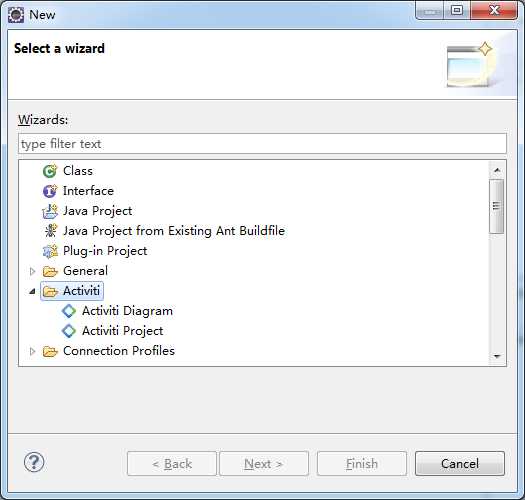Focus the type filter text field

point(262,144)
